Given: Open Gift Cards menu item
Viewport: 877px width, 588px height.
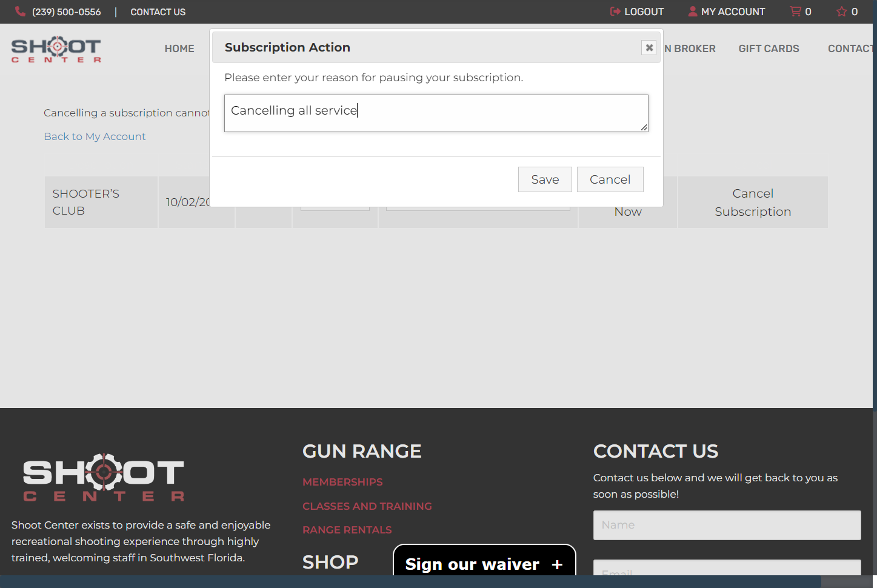Looking at the screenshot, I should coord(769,48).
